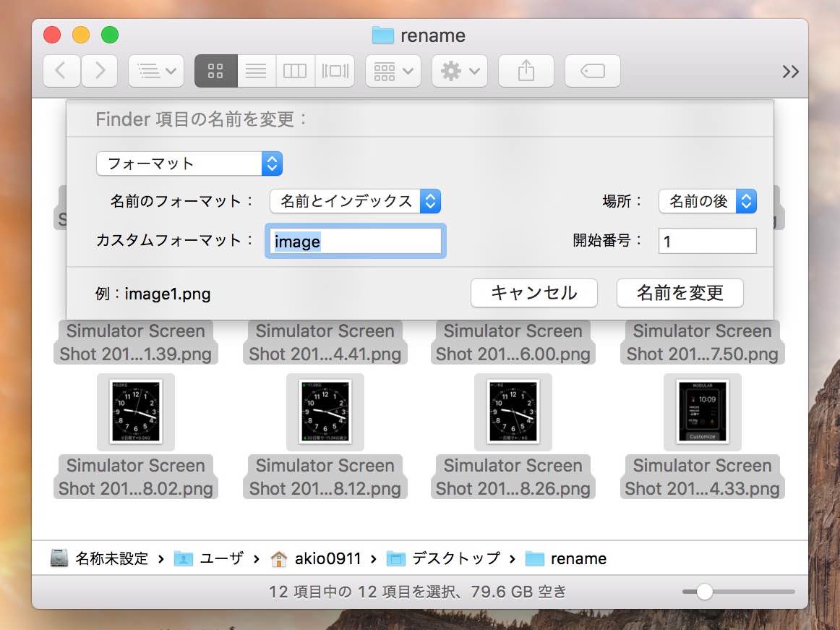Open the 名前の後 location dropdown
Image resolution: width=840 pixels, height=630 pixels.
[708, 201]
